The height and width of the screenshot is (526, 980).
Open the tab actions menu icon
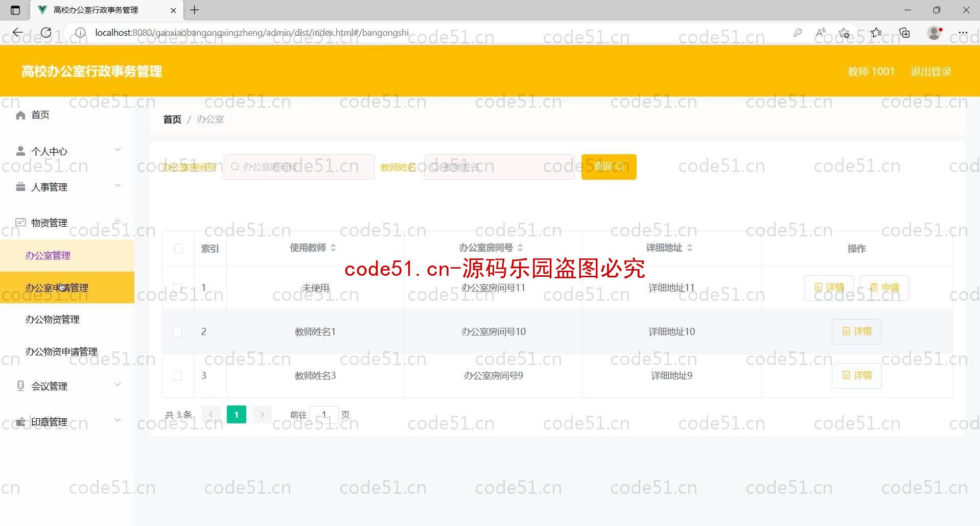click(15, 10)
